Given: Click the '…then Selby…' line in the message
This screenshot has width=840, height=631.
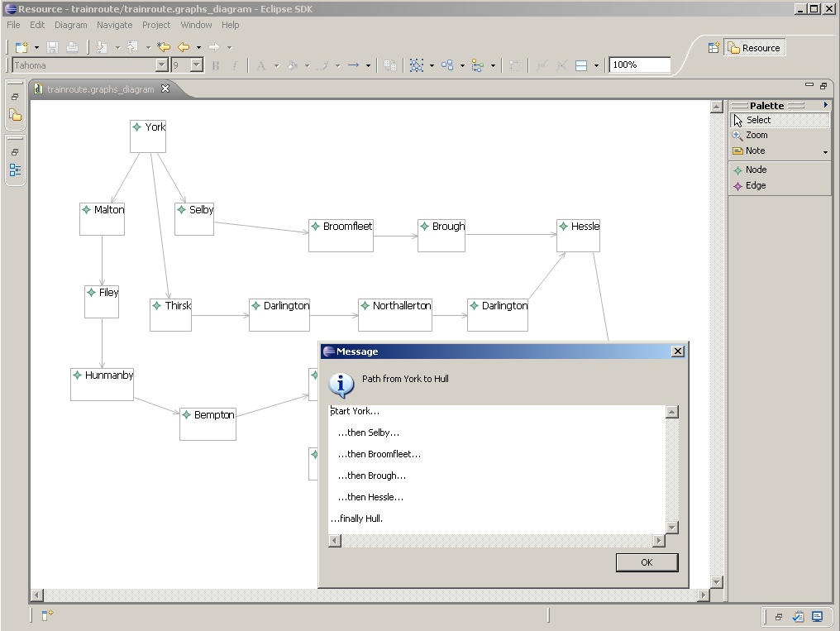Looking at the screenshot, I should (x=369, y=433).
